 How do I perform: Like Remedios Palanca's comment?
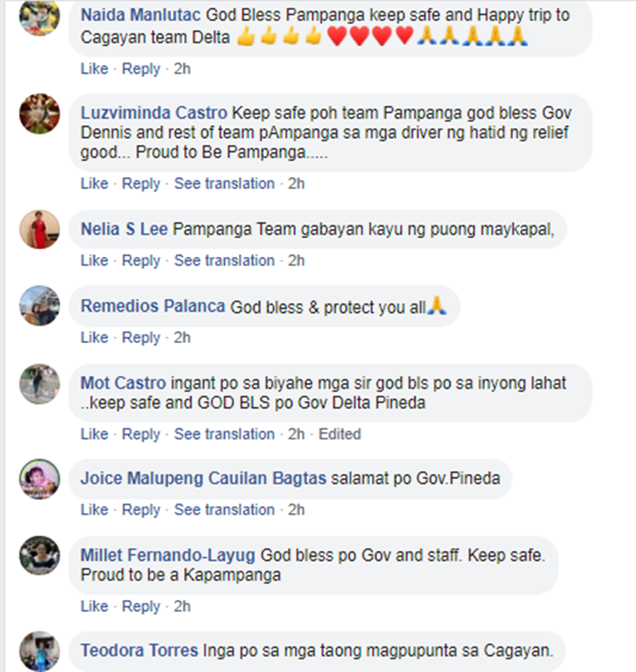point(94,337)
